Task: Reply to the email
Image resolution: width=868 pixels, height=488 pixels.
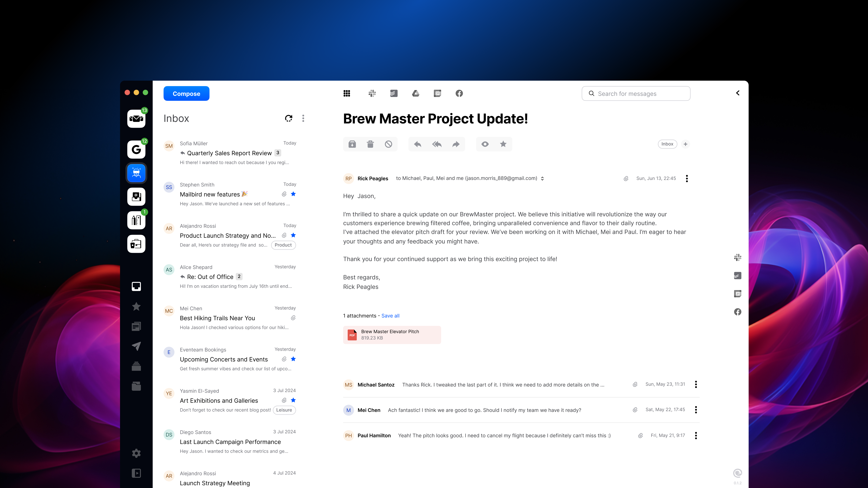Action: click(x=418, y=144)
